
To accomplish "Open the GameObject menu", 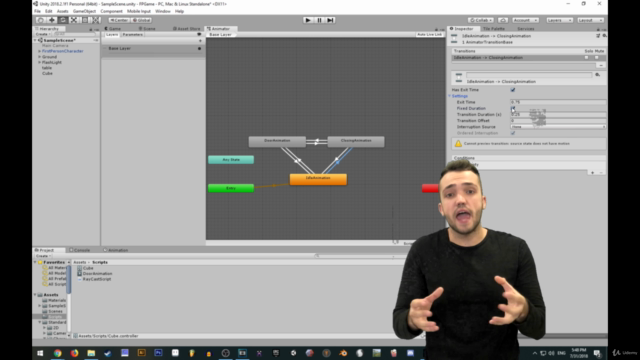I will tap(84, 11).
